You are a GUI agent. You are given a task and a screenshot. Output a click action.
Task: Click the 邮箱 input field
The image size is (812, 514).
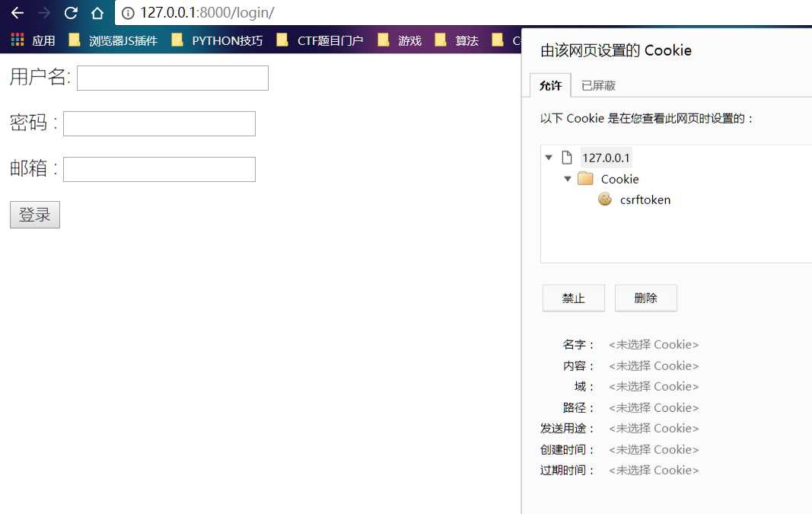(158, 169)
